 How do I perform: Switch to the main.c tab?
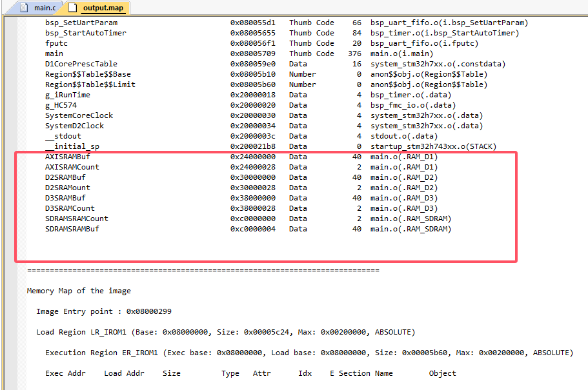pos(45,8)
